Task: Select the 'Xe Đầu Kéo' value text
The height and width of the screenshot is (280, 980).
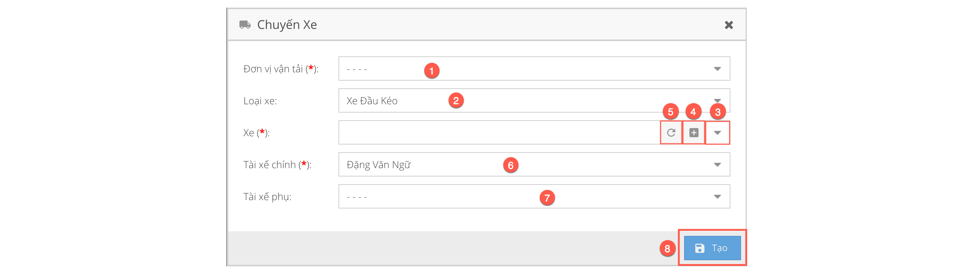Action: click(x=372, y=100)
